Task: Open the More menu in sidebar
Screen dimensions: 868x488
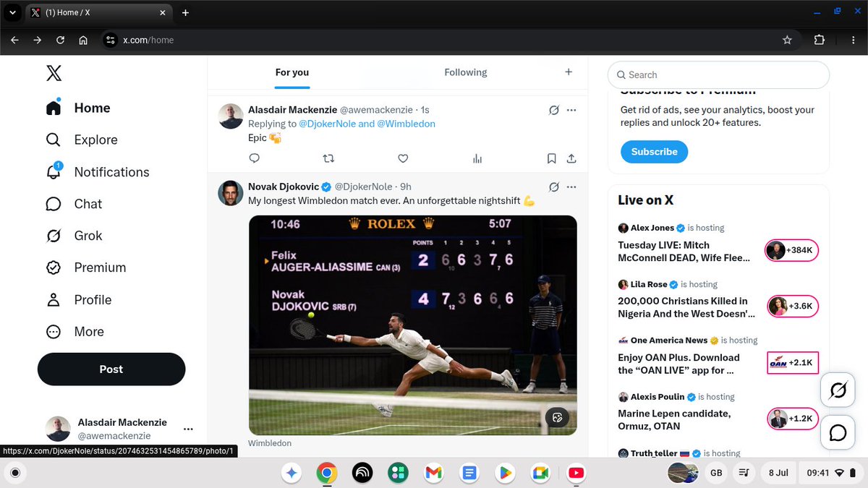Action: coord(75,331)
